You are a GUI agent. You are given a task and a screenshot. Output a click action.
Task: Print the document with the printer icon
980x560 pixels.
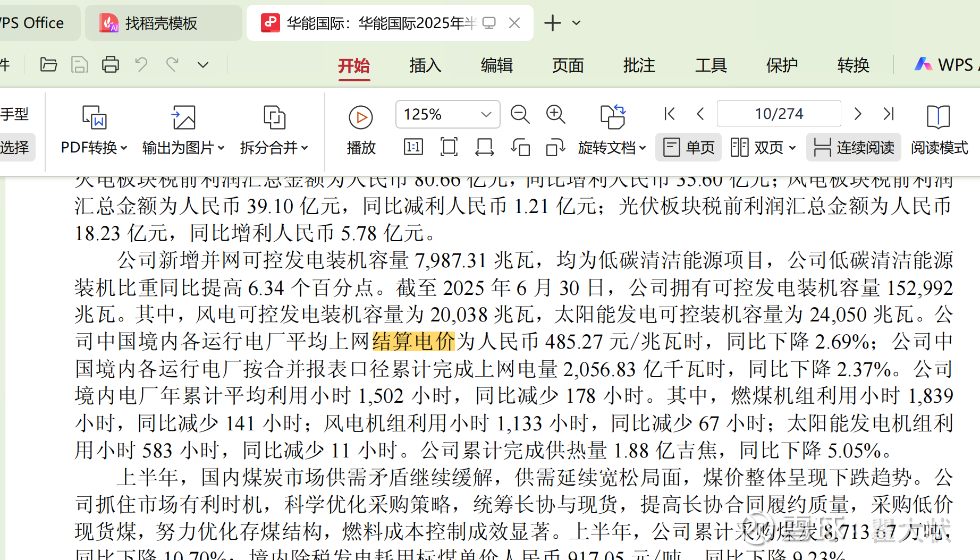[111, 65]
